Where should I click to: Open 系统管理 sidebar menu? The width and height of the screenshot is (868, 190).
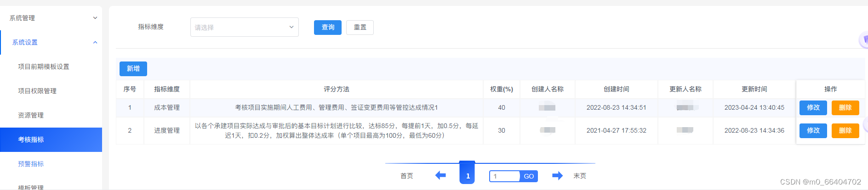51,18
